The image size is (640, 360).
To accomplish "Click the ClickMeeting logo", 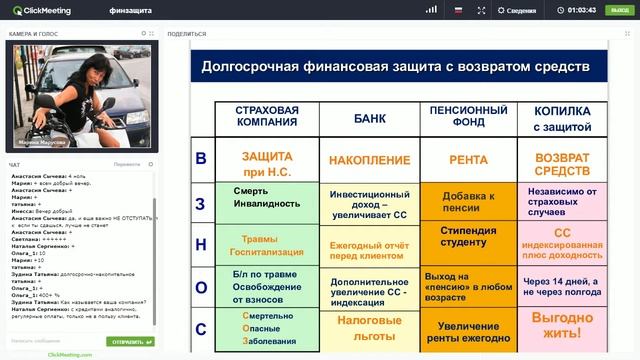I will 42,11.
